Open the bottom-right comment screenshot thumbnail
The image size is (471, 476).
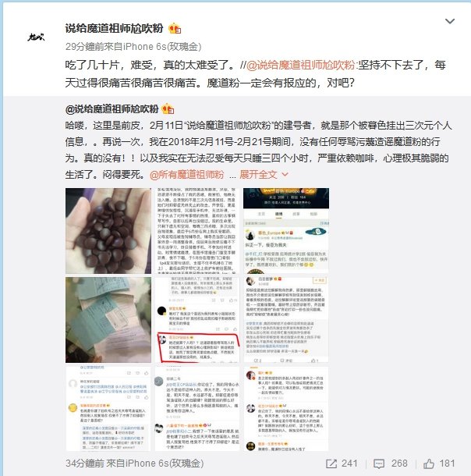(x=286, y=409)
